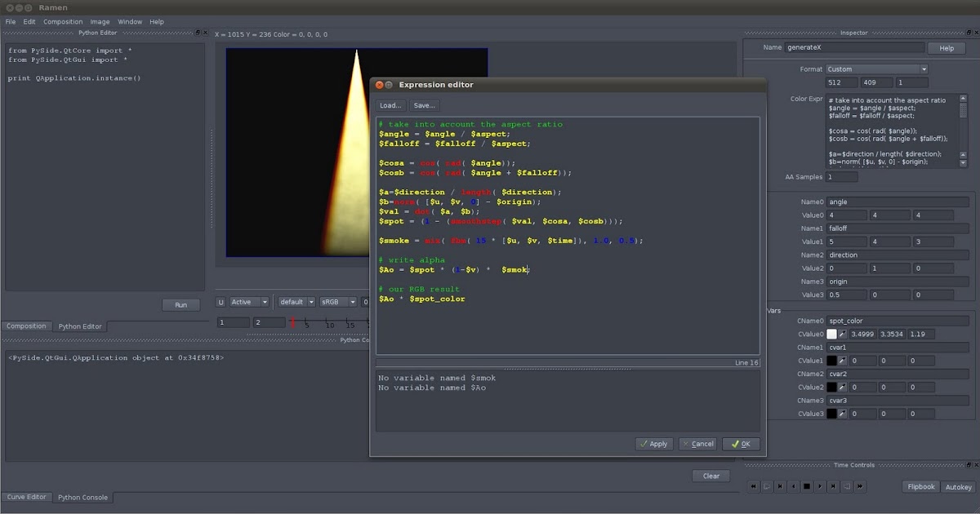This screenshot has height=514, width=980.
Task: Click the expression pencil icon beside CValue0
Action: pos(844,334)
